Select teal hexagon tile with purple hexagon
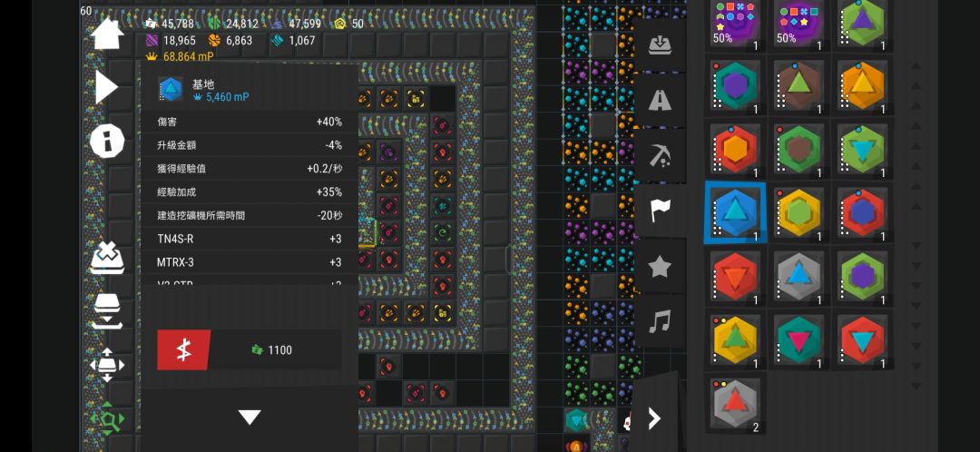 (735, 85)
